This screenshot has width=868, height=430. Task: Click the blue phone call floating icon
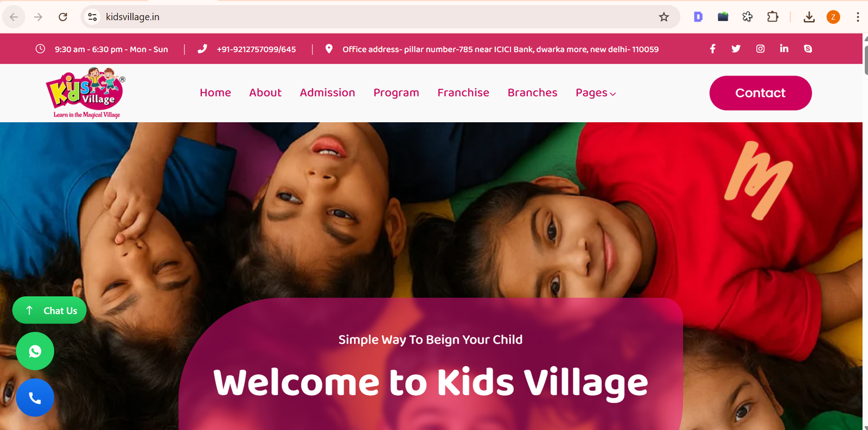click(x=35, y=398)
